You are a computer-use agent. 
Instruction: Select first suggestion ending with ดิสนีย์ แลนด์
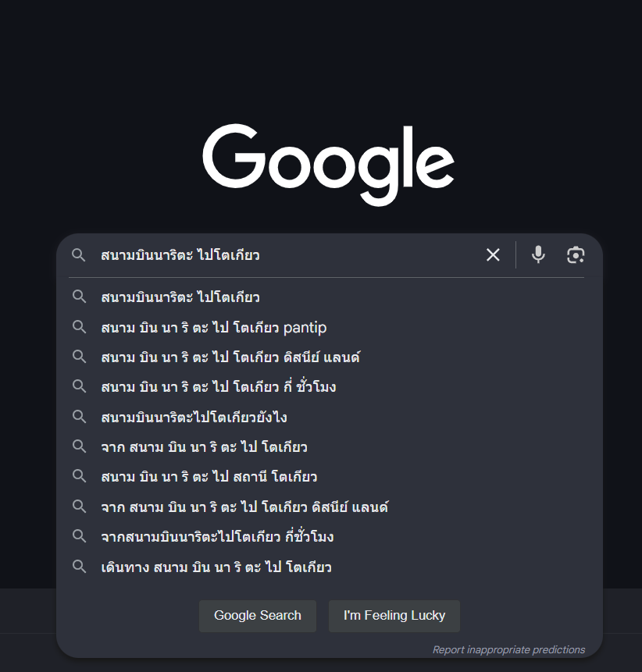[x=230, y=357]
